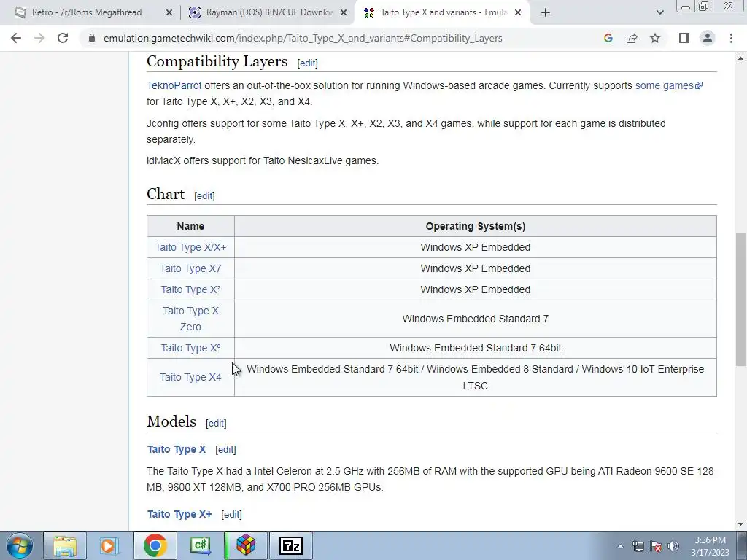Image resolution: width=747 pixels, height=560 pixels.
Task: Open Taito Type X Zero table link
Action: (190, 319)
